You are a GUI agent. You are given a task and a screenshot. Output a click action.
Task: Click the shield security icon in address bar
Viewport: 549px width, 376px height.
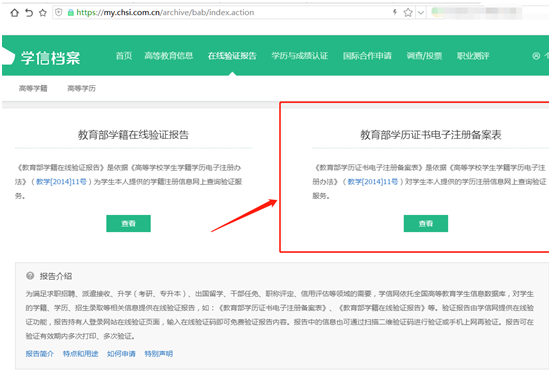pyautogui.click(x=59, y=12)
